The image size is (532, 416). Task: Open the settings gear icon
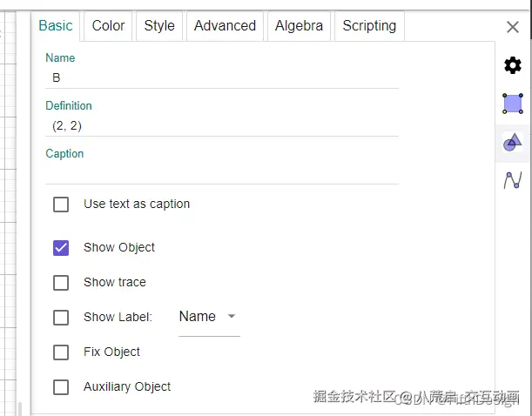point(513,65)
